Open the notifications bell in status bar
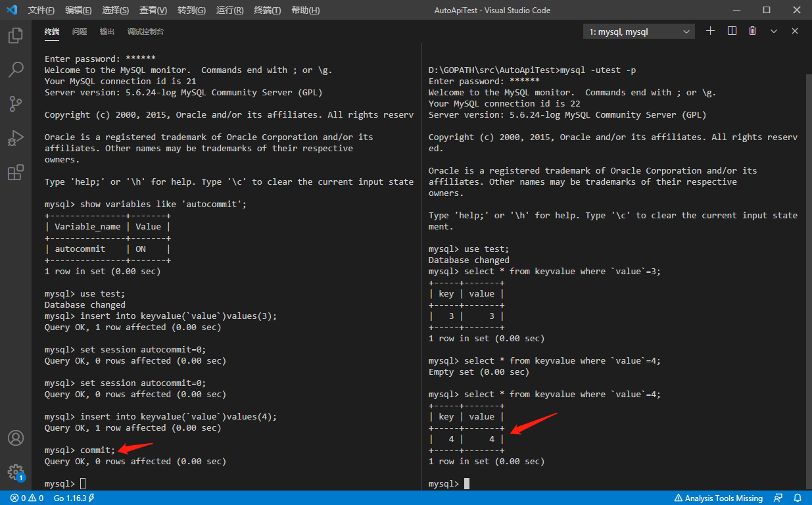812x505 pixels. coord(798,498)
